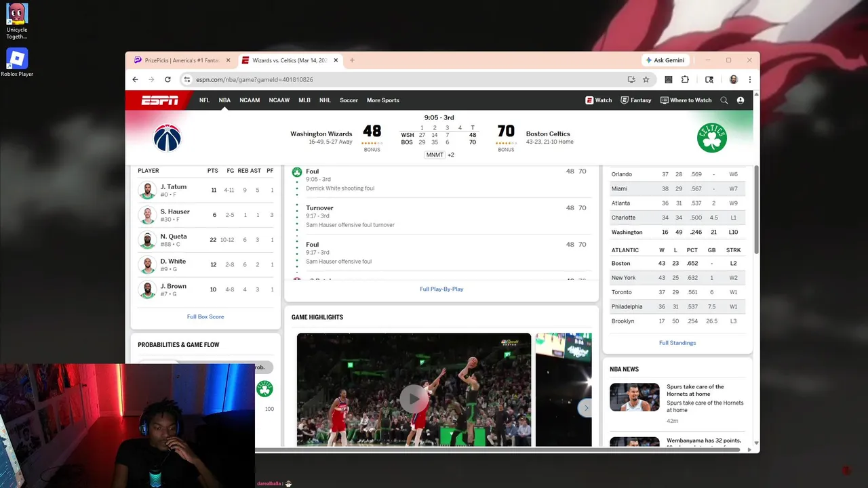Click the Watch link in ESPN header

(x=599, y=100)
